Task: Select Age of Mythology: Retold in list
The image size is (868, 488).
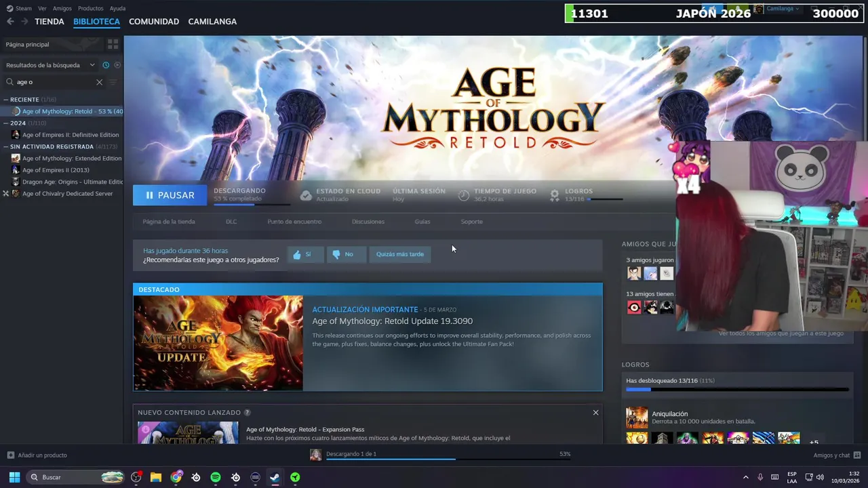Action: tap(66, 111)
